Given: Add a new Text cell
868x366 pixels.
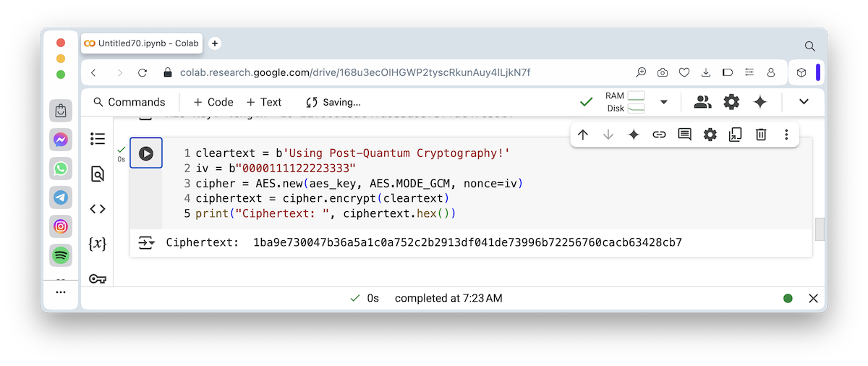Looking at the screenshot, I should 264,102.
